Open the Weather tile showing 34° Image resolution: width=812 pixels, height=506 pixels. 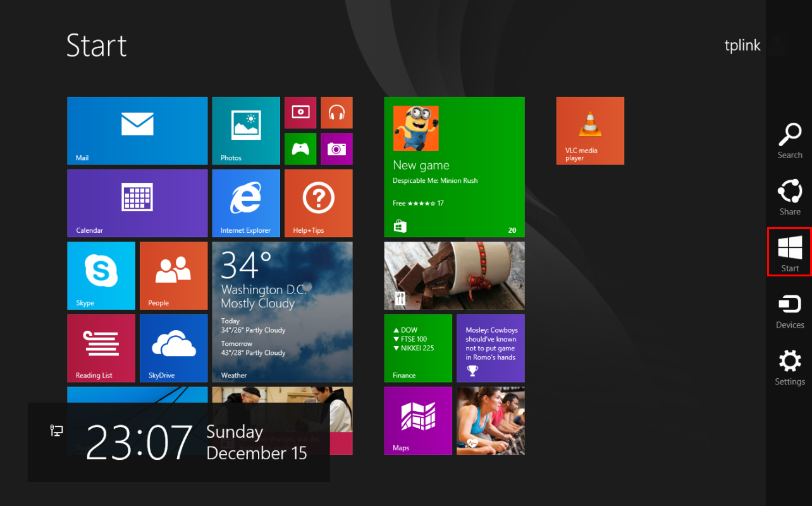coord(282,312)
